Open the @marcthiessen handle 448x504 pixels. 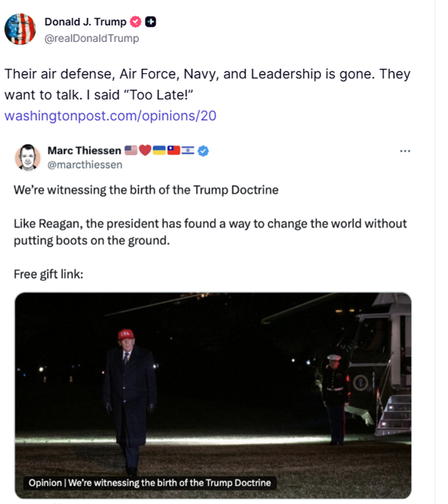pos(85,165)
